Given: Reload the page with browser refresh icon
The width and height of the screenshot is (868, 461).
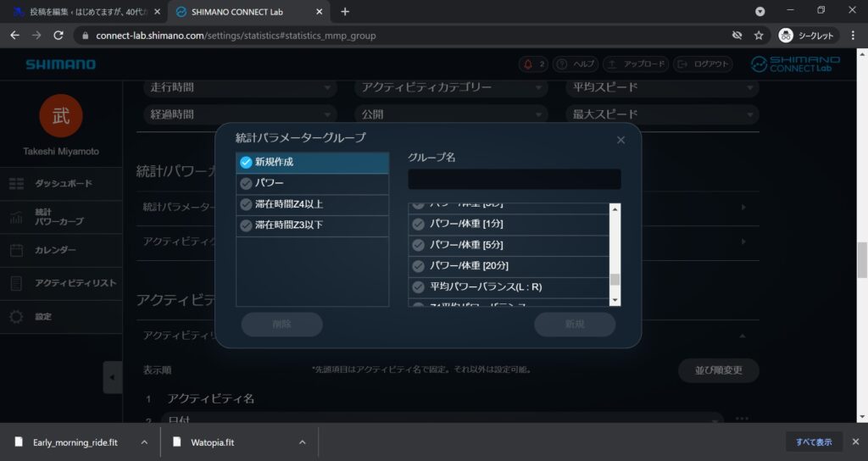Looking at the screenshot, I should click(x=58, y=36).
